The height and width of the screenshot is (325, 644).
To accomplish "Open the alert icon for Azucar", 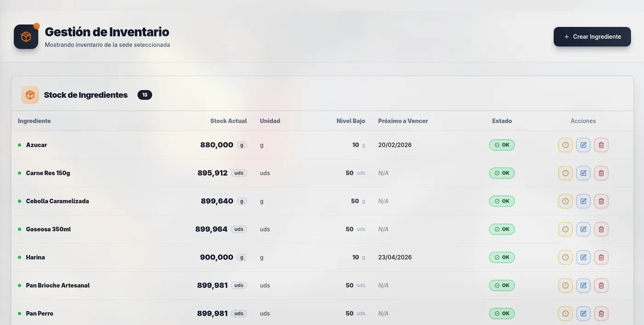I will (565, 145).
